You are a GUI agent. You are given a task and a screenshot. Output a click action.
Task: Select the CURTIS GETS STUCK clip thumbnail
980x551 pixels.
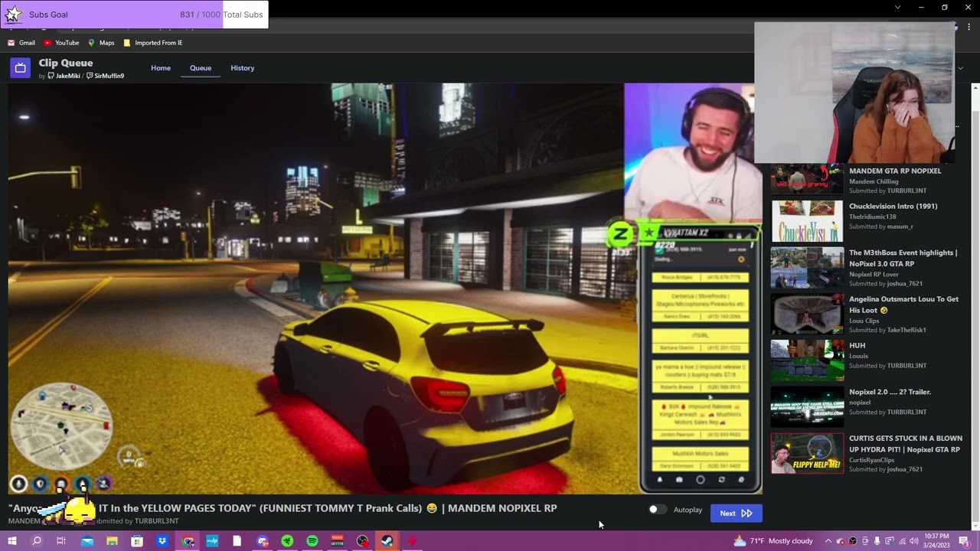coord(807,454)
